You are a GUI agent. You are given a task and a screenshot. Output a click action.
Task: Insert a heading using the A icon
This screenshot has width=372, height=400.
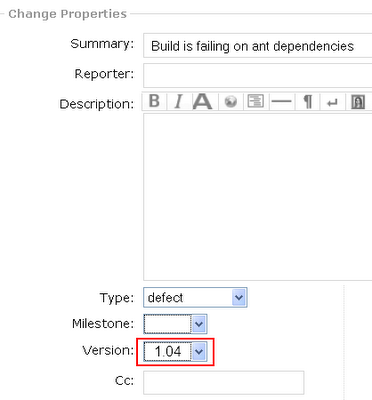tap(202, 101)
